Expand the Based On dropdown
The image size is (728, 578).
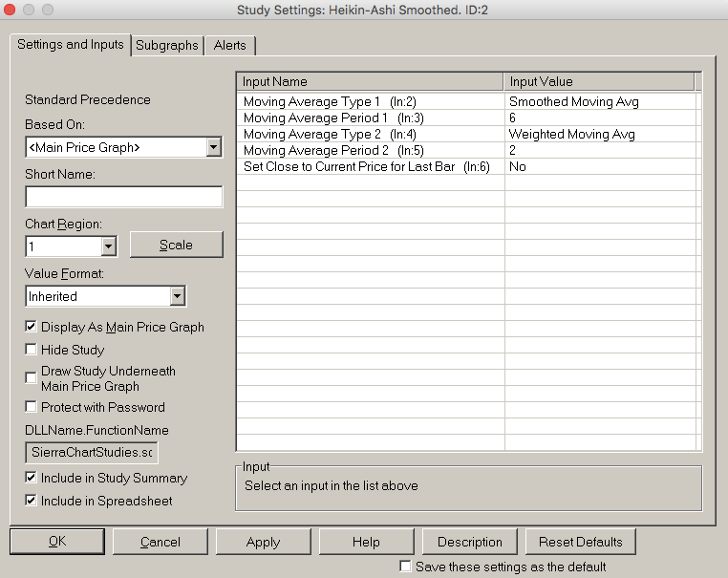coord(213,147)
